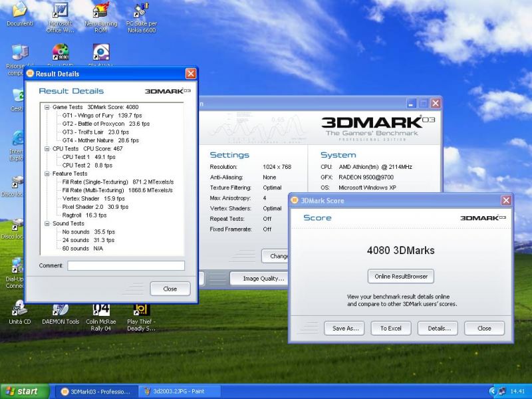Collapse the Game Tests tree node
The height and width of the screenshot is (399, 532).
coord(47,107)
